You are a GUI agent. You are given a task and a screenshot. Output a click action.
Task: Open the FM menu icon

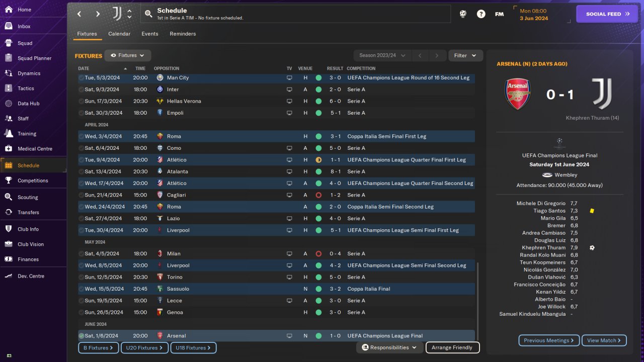pos(499,14)
